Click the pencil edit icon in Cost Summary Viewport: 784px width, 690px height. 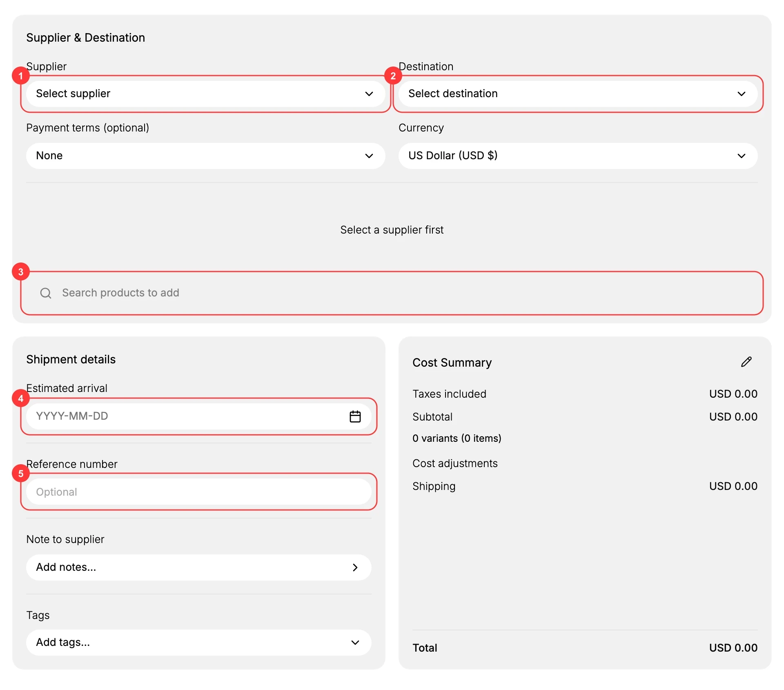(746, 362)
